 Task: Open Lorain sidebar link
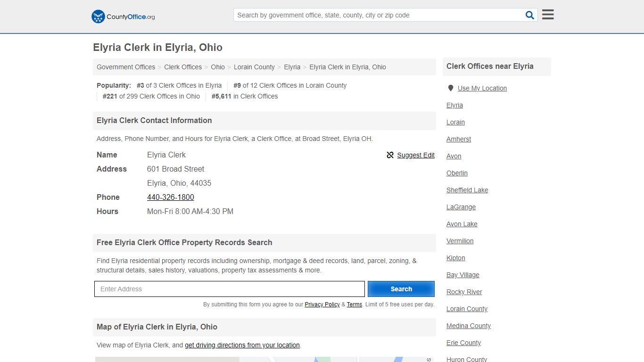coord(455,122)
